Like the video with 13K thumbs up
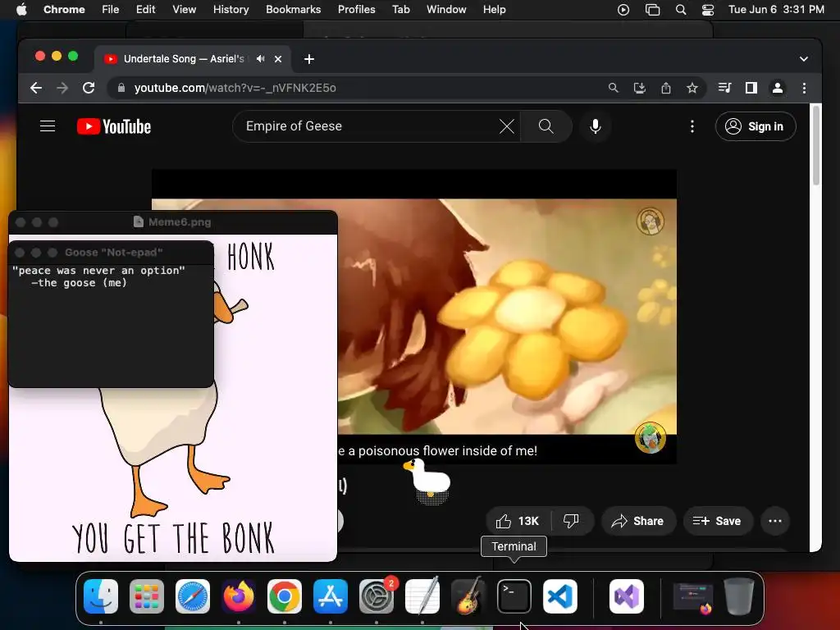840x630 pixels. (518, 521)
